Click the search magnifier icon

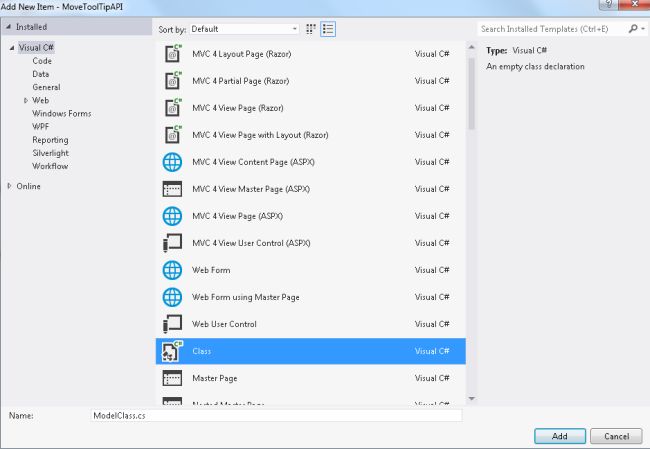633,29
